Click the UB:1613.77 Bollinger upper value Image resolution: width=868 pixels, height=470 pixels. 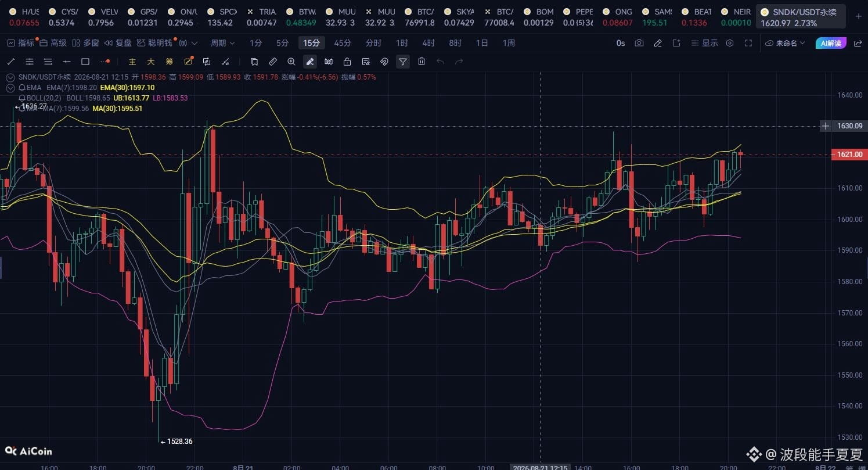[x=131, y=98]
